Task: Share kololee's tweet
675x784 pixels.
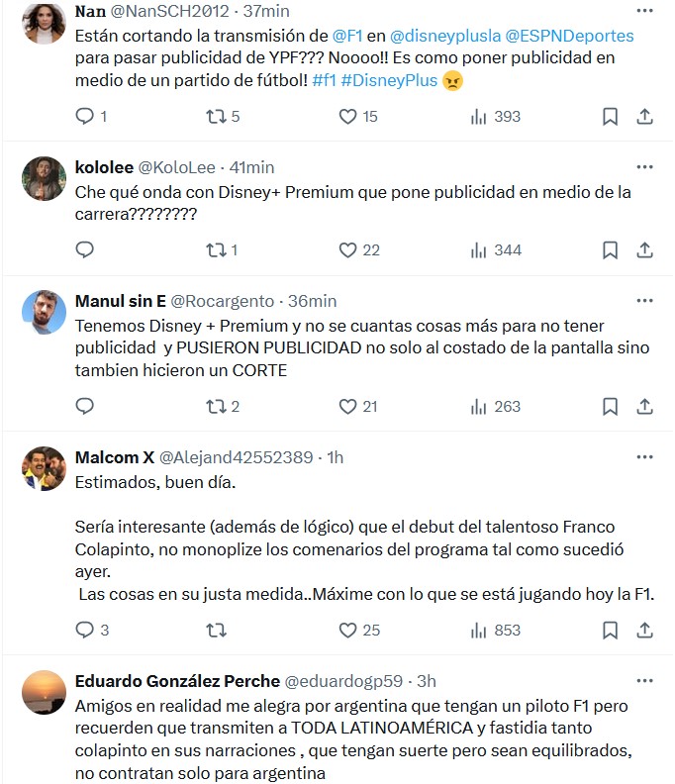Action: (644, 250)
